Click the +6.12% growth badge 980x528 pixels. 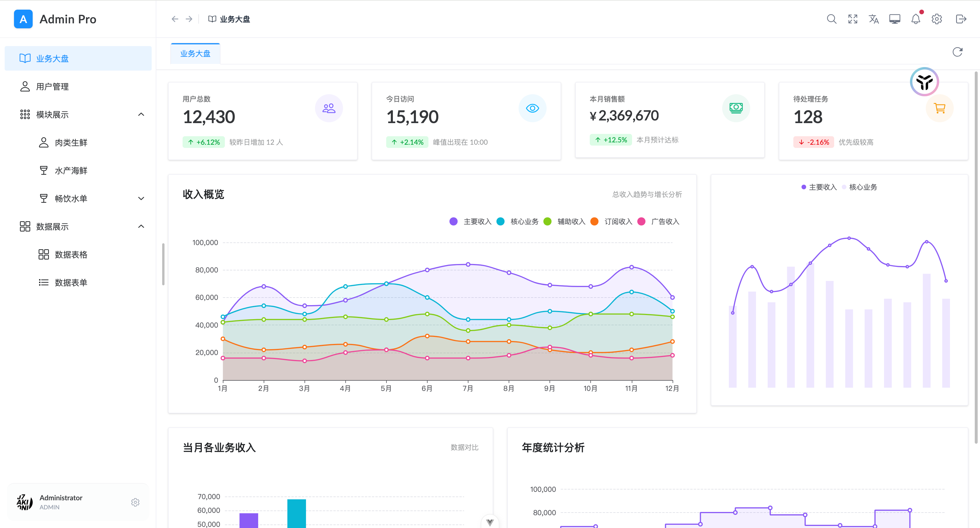click(x=204, y=142)
